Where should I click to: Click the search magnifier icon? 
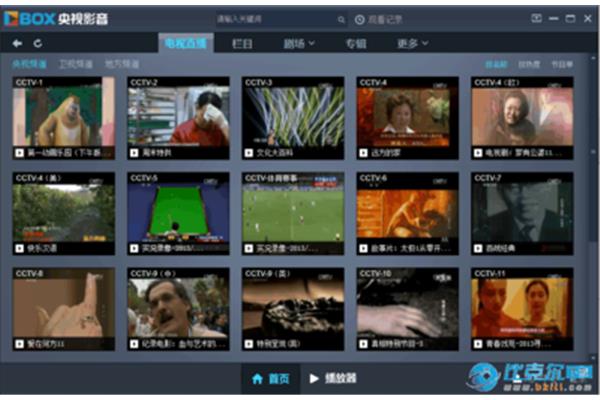[341, 20]
